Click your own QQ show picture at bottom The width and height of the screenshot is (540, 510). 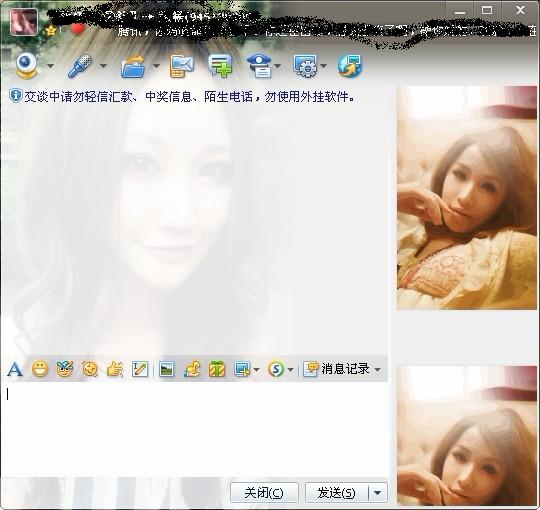coord(467,436)
